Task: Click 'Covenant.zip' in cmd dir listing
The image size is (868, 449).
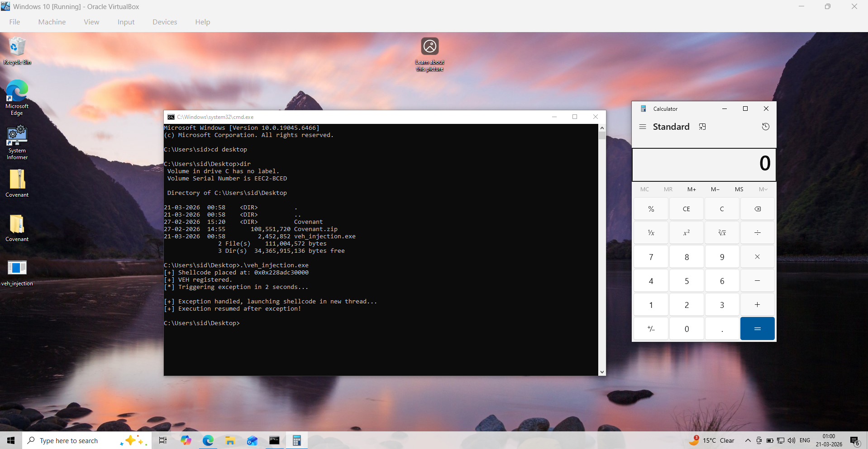Action: 315,229
